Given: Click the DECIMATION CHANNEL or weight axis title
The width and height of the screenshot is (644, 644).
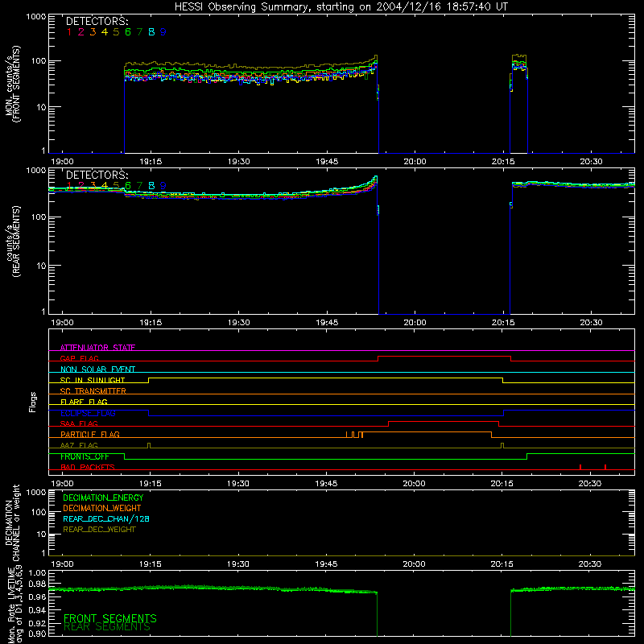Looking at the screenshot, I should point(12,522).
